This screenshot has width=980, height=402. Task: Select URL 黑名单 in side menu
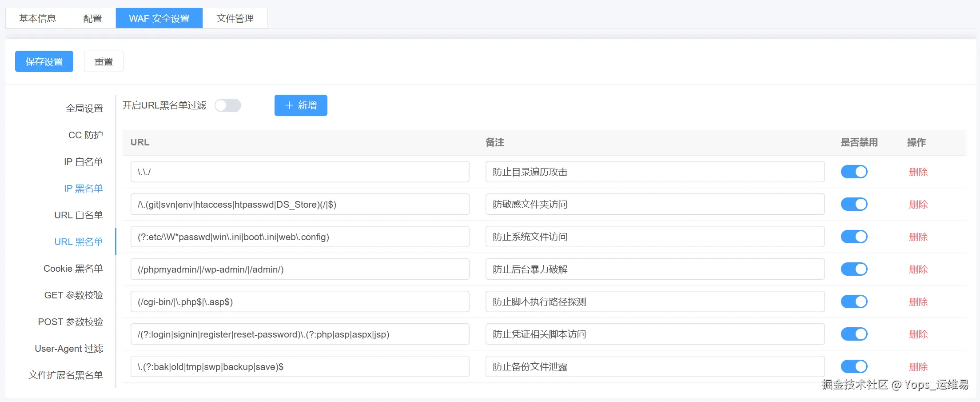(79, 241)
